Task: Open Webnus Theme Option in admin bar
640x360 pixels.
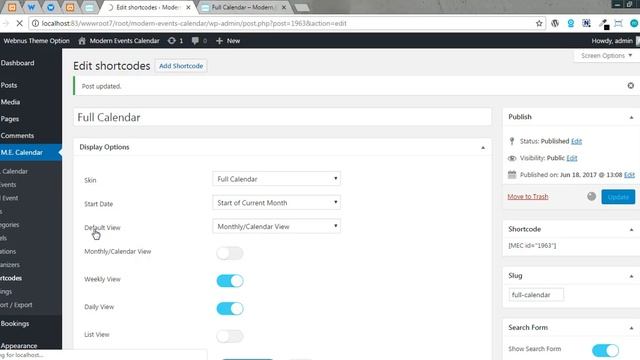Action: 37,41
